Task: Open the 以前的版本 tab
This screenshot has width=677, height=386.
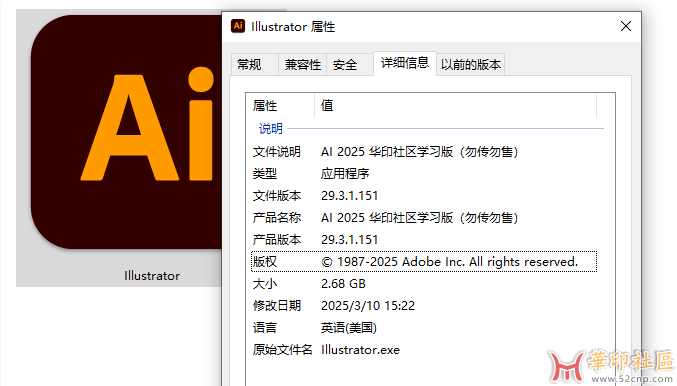Action: tap(471, 65)
